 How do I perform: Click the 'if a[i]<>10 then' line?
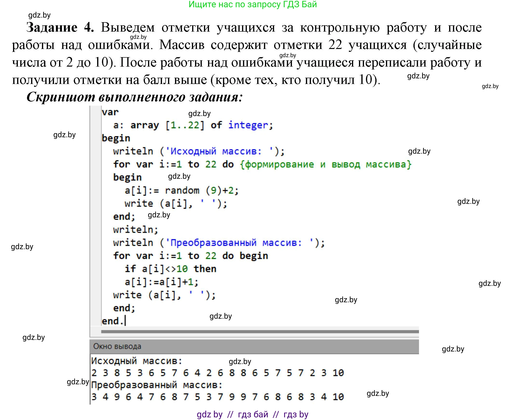point(170,269)
